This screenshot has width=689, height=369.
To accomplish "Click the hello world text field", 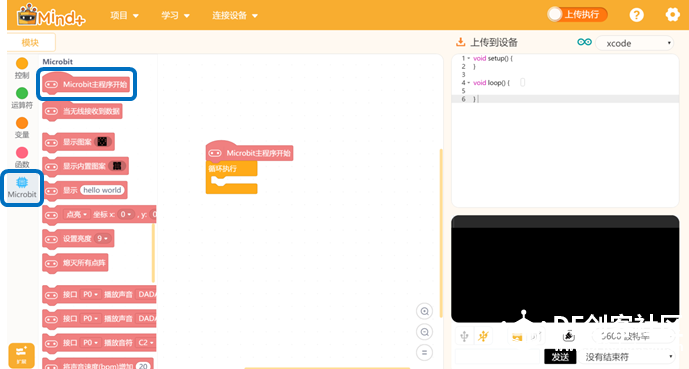I will [102, 190].
